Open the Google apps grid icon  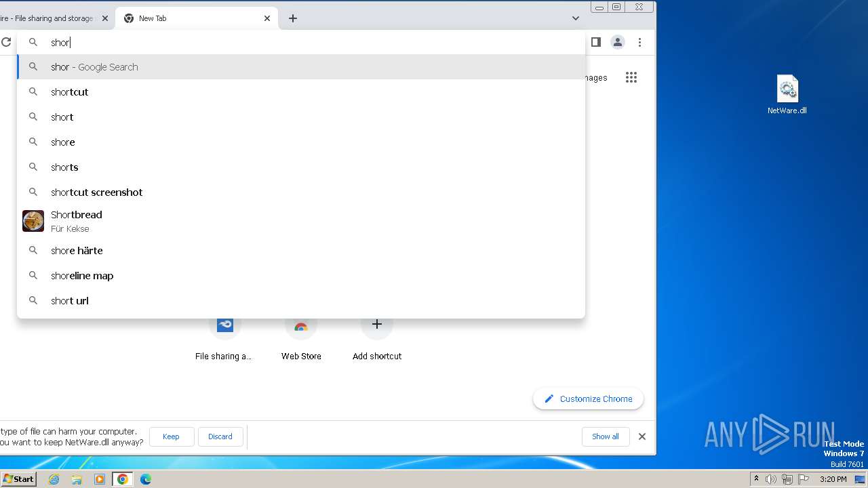631,77
